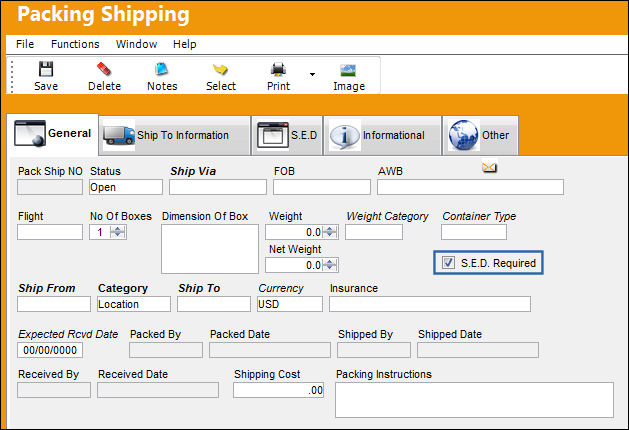Click the Shipping Cost field
The image size is (629, 430).
(x=278, y=390)
